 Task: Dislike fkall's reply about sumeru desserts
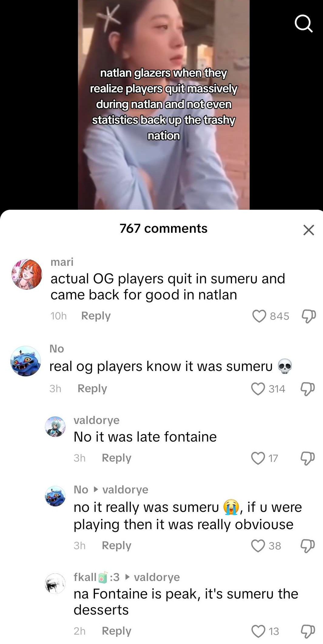[x=308, y=631]
